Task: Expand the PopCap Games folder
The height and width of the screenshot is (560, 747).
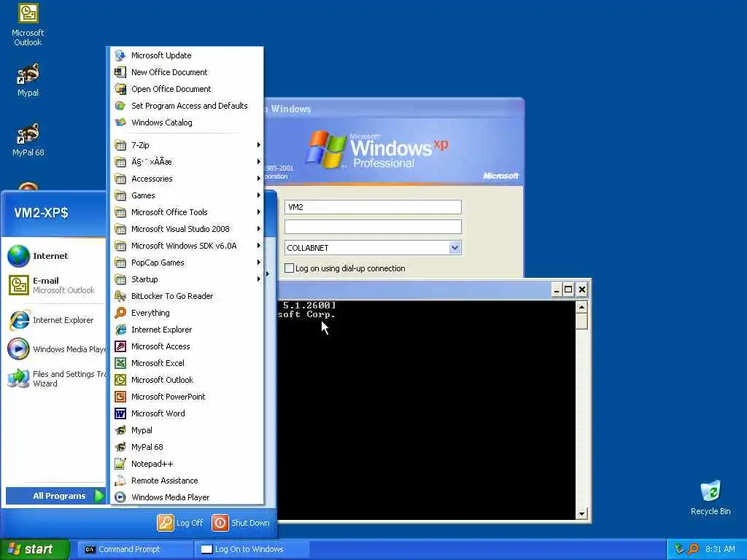Action: [186, 262]
